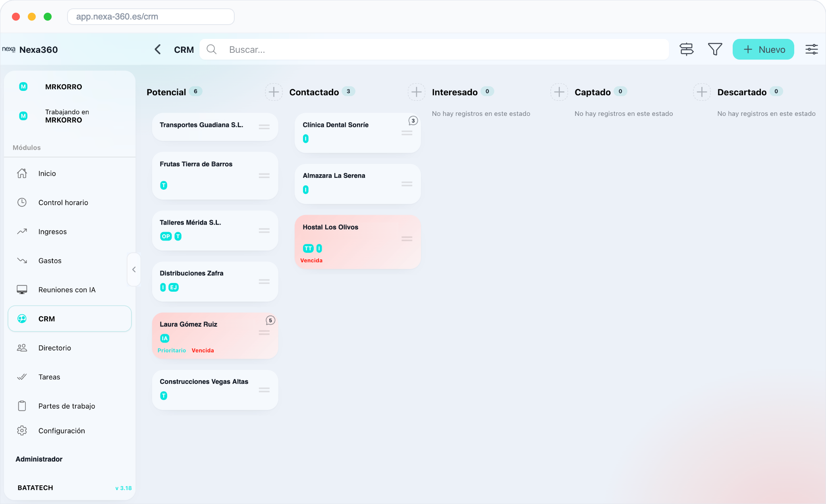826x504 pixels.
Task: Open Tareas module
Action: pos(69,377)
